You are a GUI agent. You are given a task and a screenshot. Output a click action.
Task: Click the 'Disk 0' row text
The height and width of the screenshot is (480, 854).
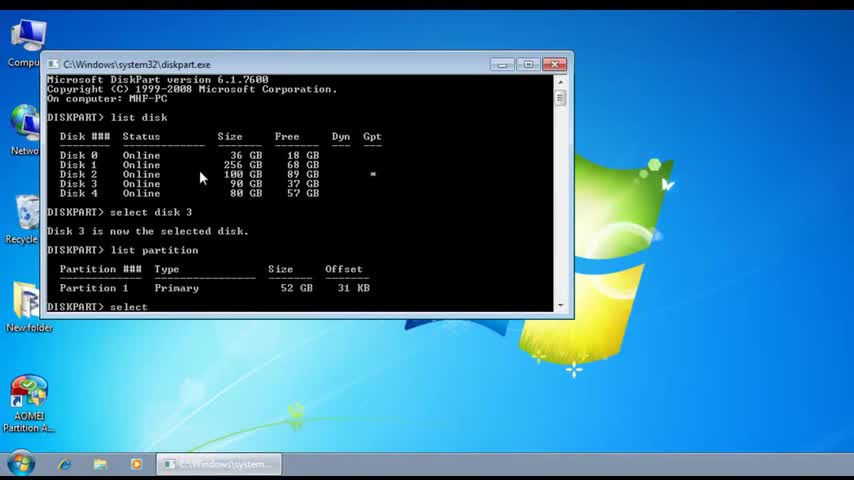[78, 155]
